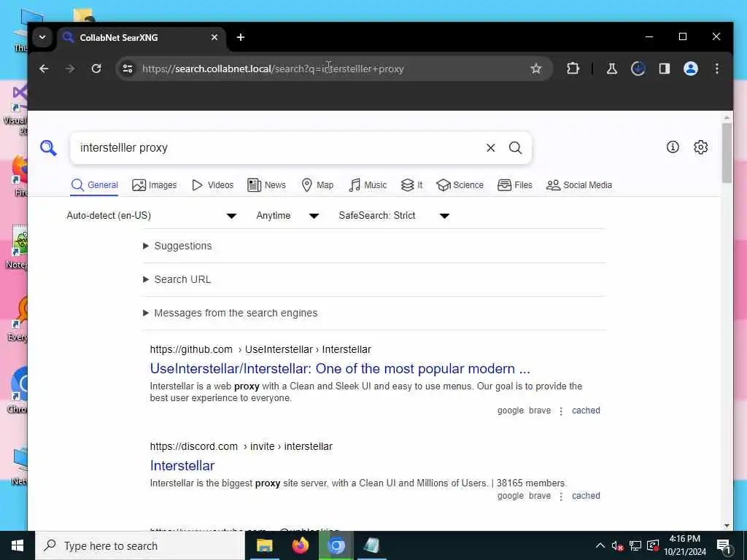Open the notepad app in taskbar

pyautogui.click(x=371, y=545)
